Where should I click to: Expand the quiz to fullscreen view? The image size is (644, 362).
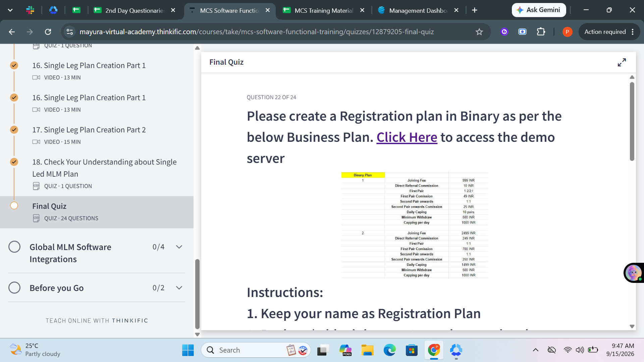[x=622, y=62]
